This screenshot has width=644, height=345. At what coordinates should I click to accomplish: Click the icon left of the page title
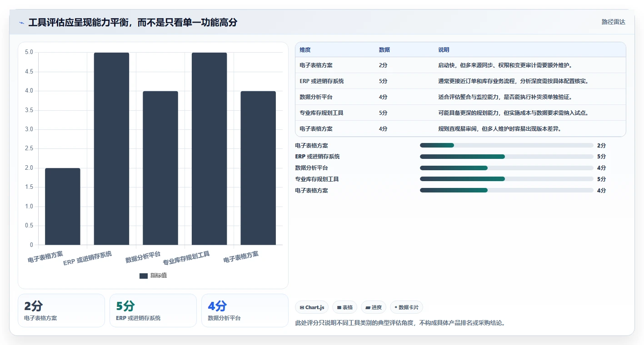22,23
